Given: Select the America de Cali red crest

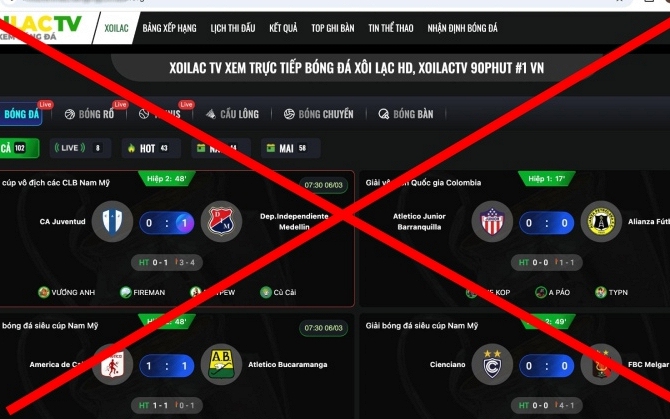Looking at the screenshot, I should pyautogui.click(x=112, y=364).
